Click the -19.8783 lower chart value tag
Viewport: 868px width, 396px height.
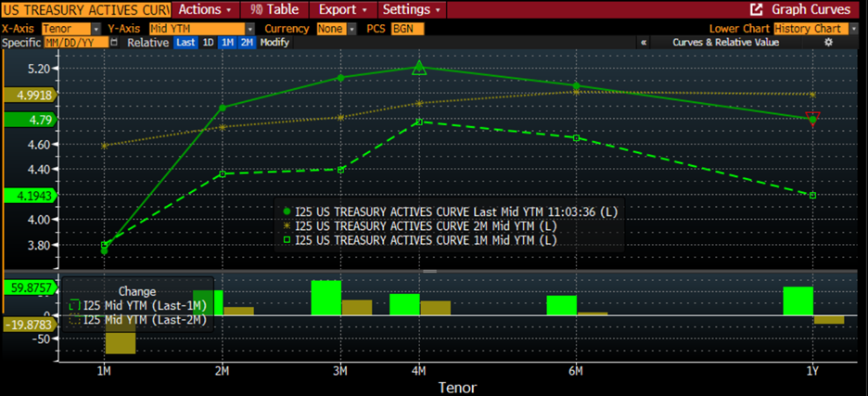coord(30,326)
